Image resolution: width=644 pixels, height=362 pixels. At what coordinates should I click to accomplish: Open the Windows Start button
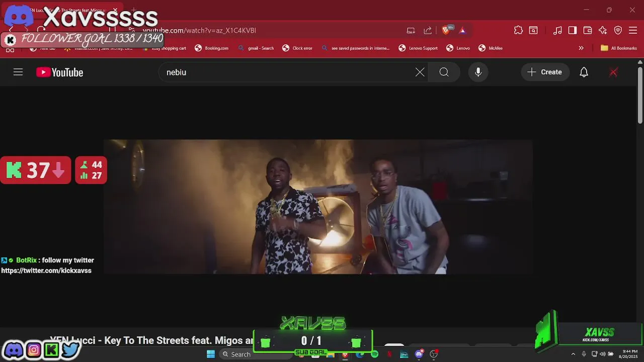[x=211, y=354]
